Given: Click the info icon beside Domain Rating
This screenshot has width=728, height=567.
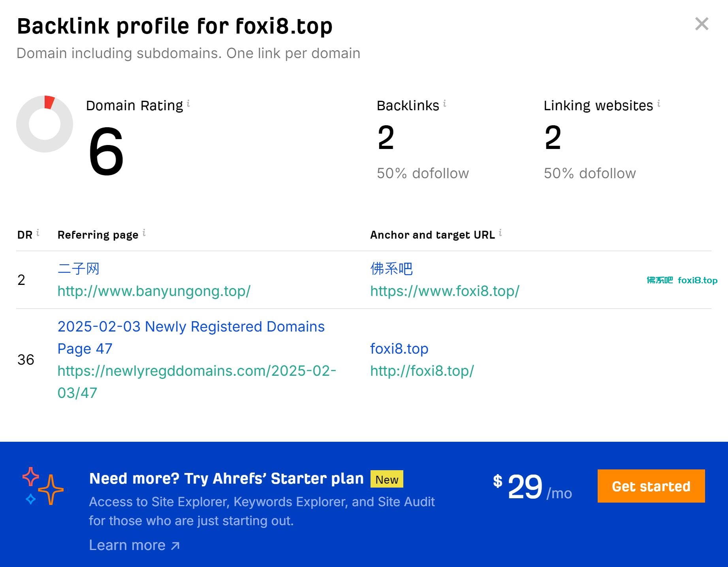Looking at the screenshot, I should (188, 104).
